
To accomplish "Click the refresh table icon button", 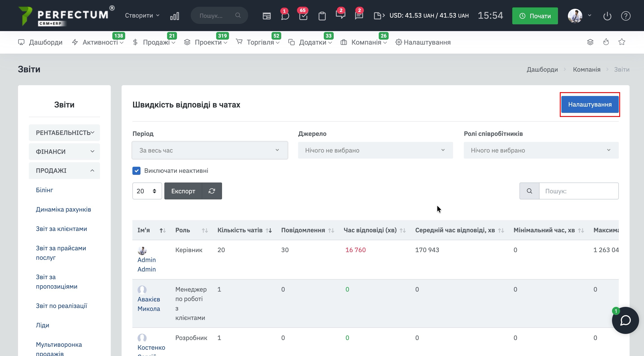I will [x=212, y=191].
